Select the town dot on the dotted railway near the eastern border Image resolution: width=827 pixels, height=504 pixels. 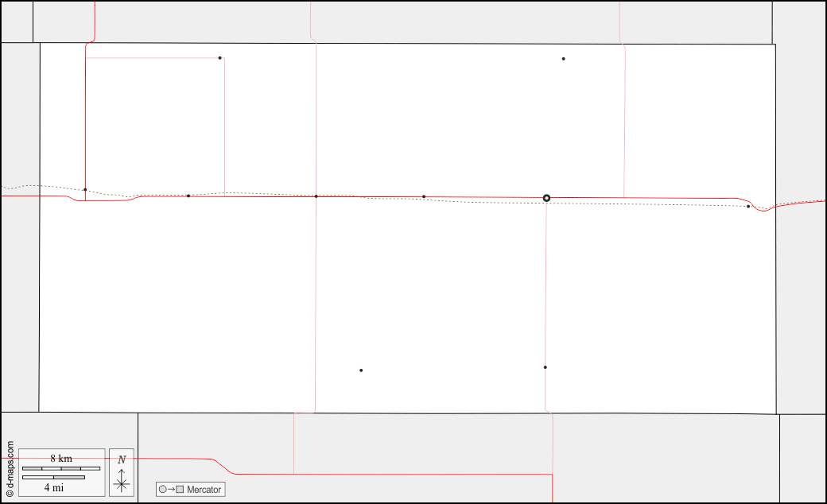click(748, 207)
